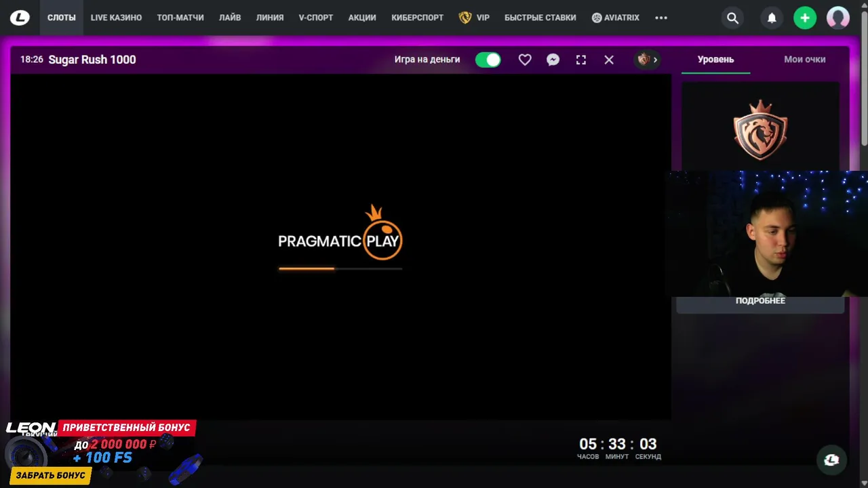The width and height of the screenshot is (868, 488).
Task: Click the ЗАБРАТЬ БОНУС button
Action: [x=51, y=475]
